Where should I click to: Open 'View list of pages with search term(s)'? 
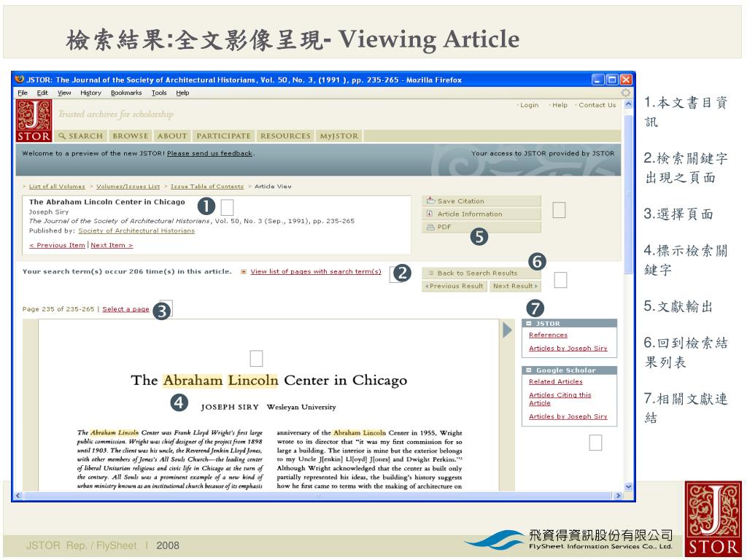316,271
